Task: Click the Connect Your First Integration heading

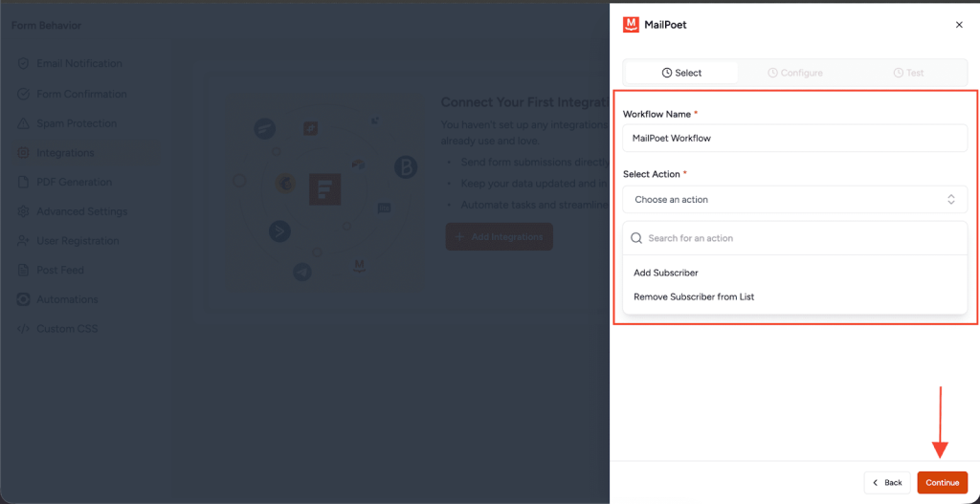Action: pos(524,102)
